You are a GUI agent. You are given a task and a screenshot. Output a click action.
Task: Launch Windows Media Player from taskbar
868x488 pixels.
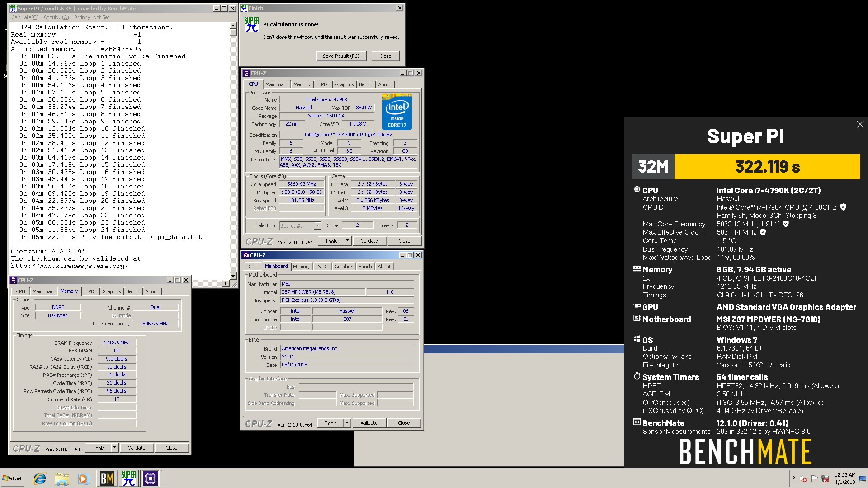point(84,479)
